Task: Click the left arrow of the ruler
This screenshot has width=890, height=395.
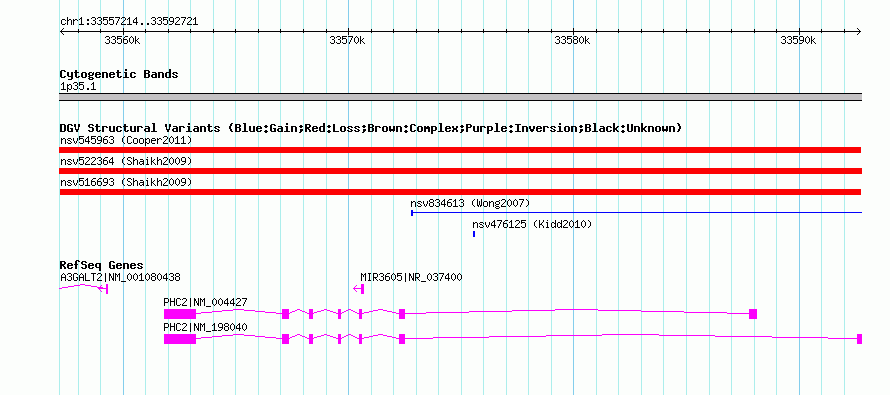Action: tap(62, 31)
